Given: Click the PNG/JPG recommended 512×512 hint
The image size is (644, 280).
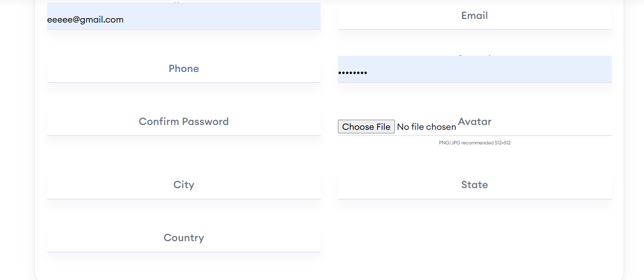Looking at the screenshot, I should (x=474, y=143).
